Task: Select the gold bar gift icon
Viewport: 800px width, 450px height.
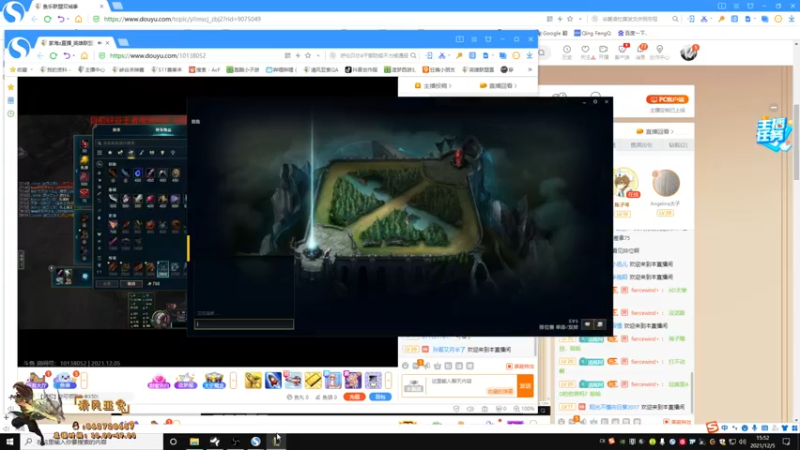Action: (313, 380)
